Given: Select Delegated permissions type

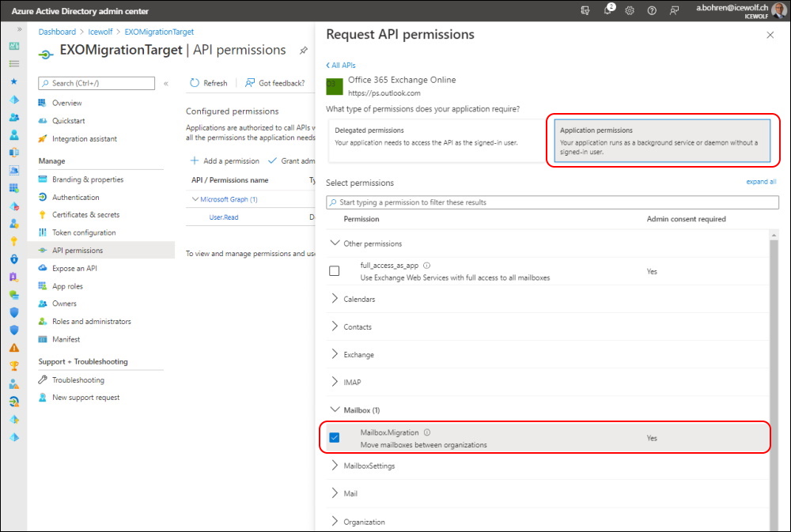Looking at the screenshot, I should pos(436,141).
